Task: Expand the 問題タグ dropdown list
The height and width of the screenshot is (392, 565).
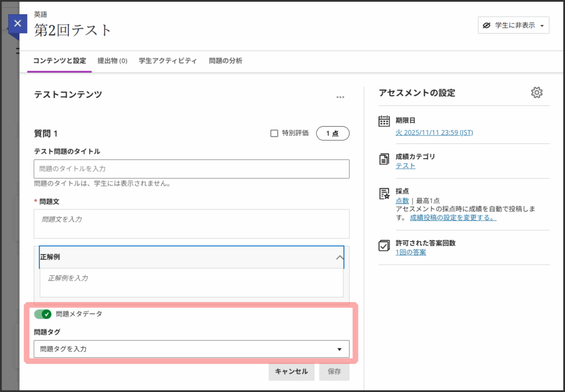Action: [339, 349]
